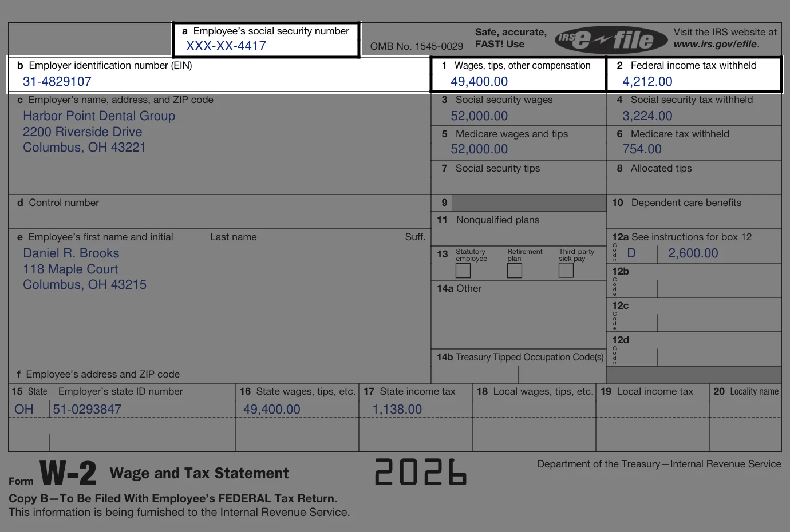Select Social security tax withheld 3,224.00

pos(647,116)
